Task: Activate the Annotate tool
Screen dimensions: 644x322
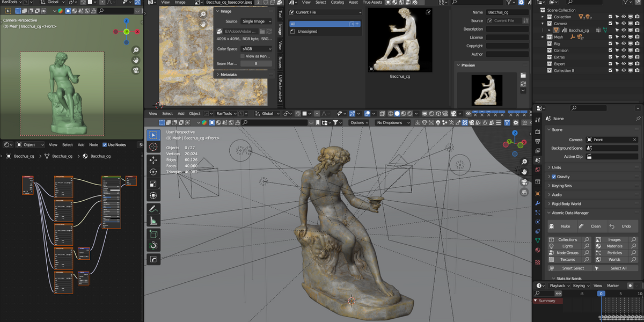Action: coord(153,208)
